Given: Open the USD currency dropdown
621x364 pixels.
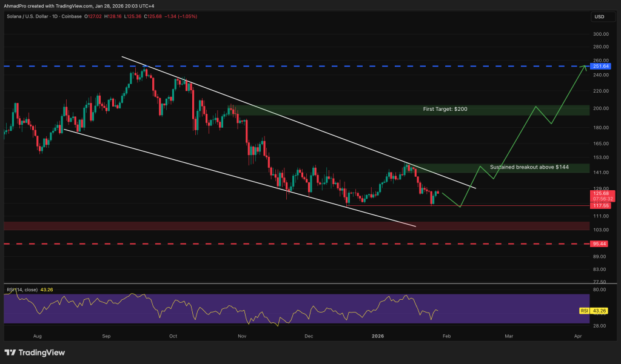Looking at the screenshot, I should [600, 16].
